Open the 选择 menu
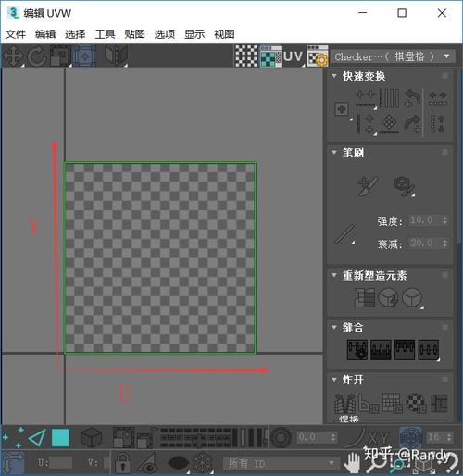463x476 pixels. point(75,34)
